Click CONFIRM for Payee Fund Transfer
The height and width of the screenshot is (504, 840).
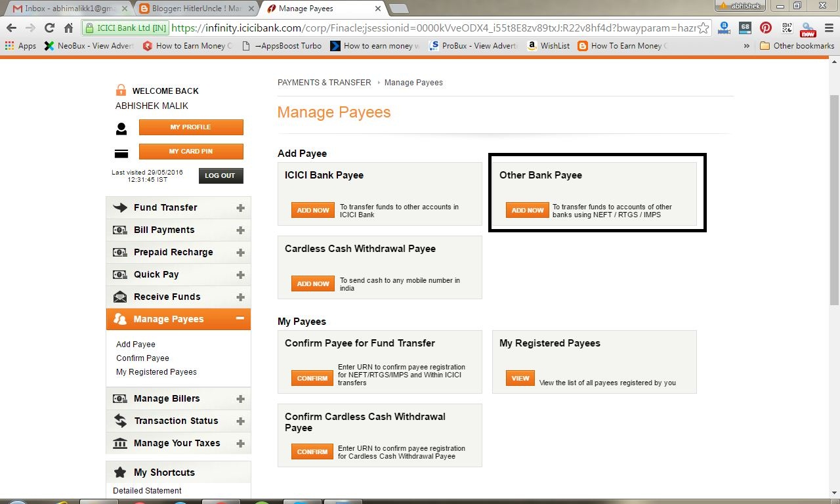coord(312,378)
